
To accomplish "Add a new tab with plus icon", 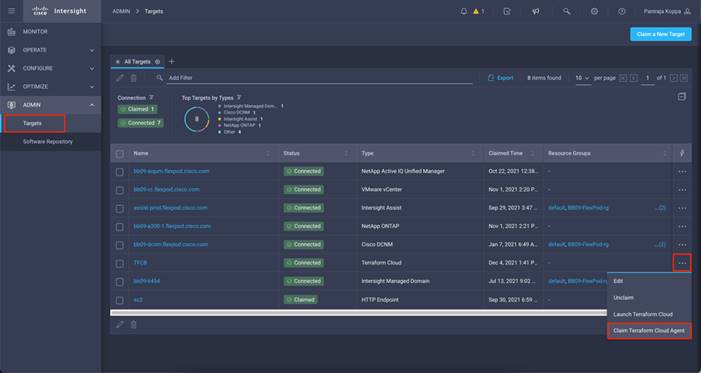I will pyautogui.click(x=172, y=61).
